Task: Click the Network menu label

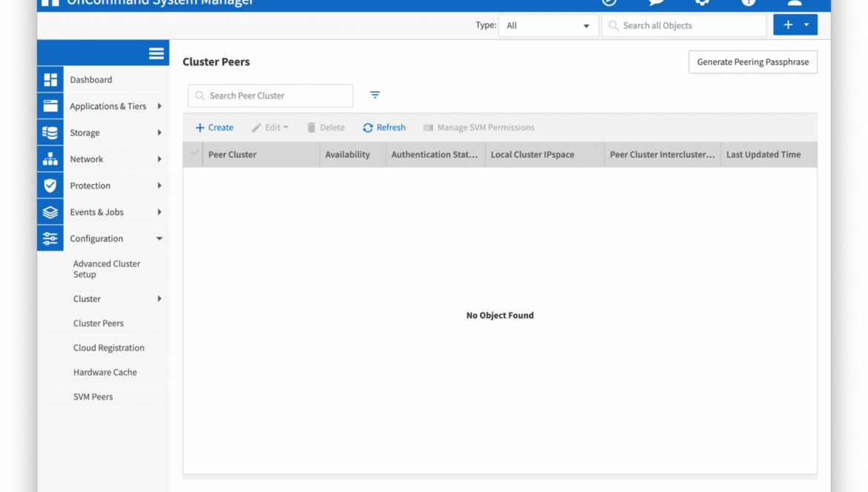Action: coord(86,160)
